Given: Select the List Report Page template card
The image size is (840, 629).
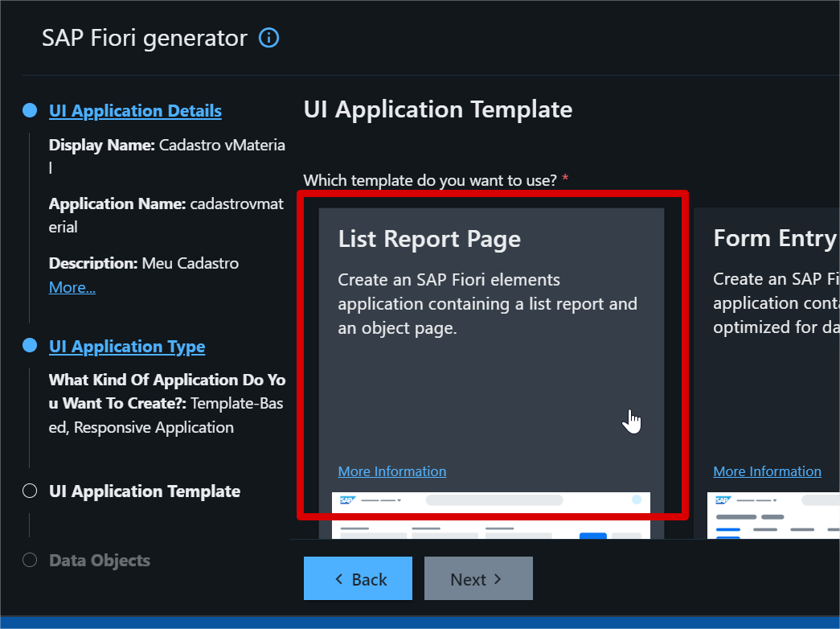Looking at the screenshot, I should (491, 373).
